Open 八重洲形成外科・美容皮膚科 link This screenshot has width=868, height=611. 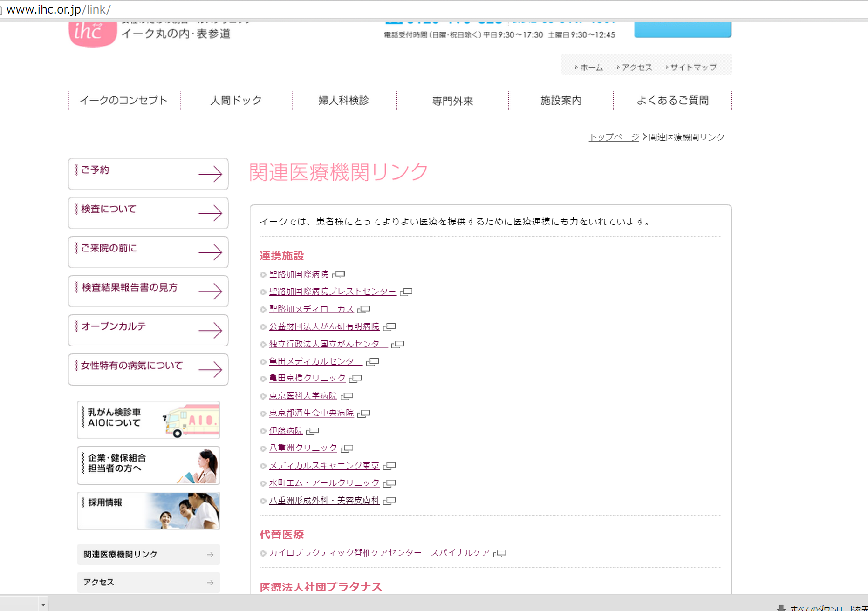324,501
